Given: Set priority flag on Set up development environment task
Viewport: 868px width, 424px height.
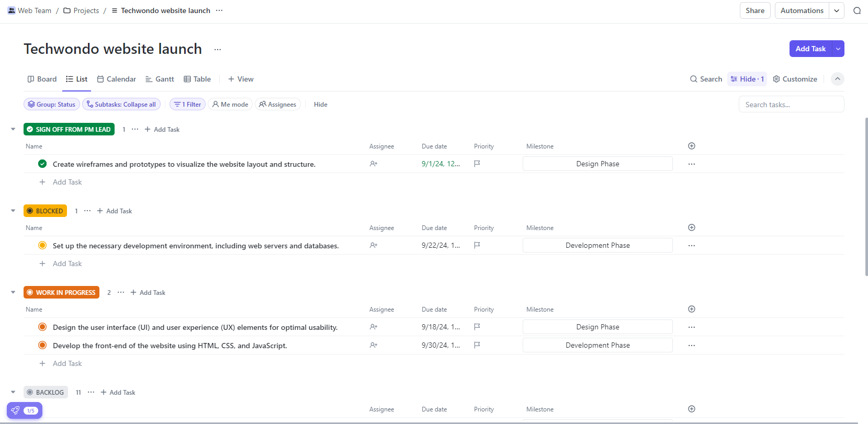Looking at the screenshot, I should pyautogui.click(x=477, y=245).
